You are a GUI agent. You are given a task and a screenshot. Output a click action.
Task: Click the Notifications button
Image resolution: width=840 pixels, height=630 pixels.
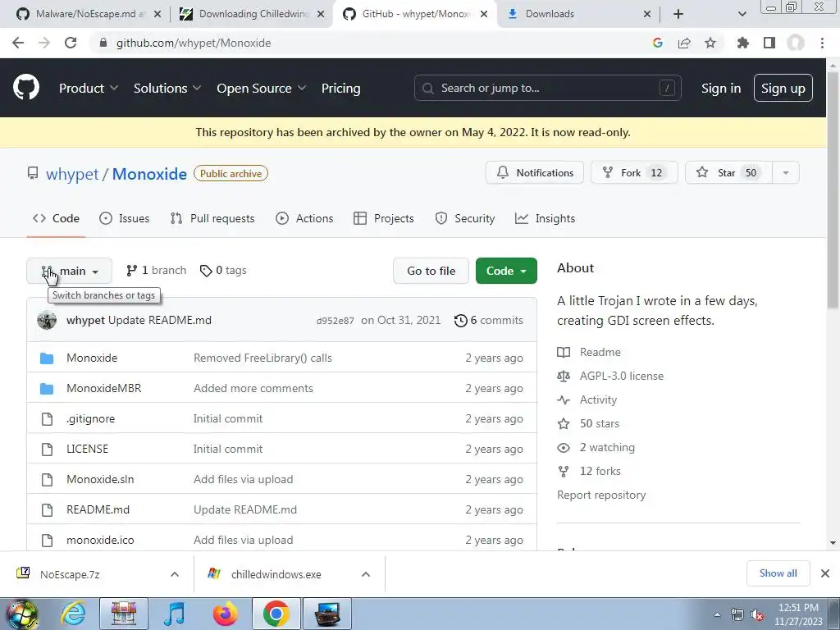click(535, 173)
